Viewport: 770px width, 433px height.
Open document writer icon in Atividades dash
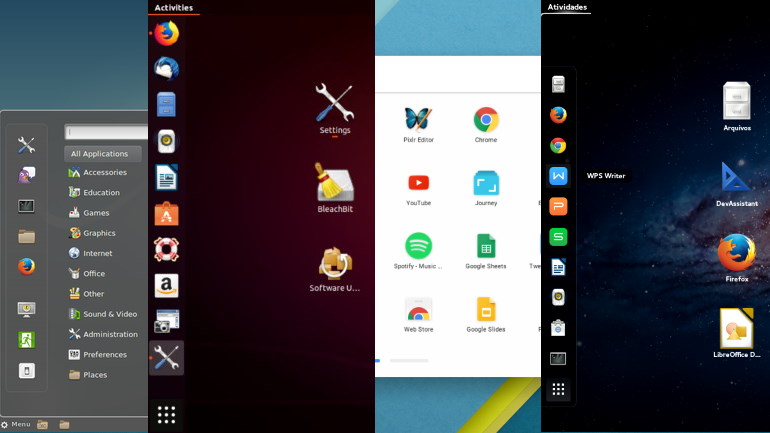558,267
